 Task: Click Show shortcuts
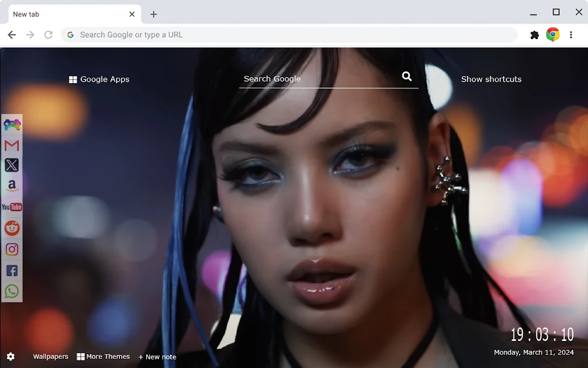point(492,79)
